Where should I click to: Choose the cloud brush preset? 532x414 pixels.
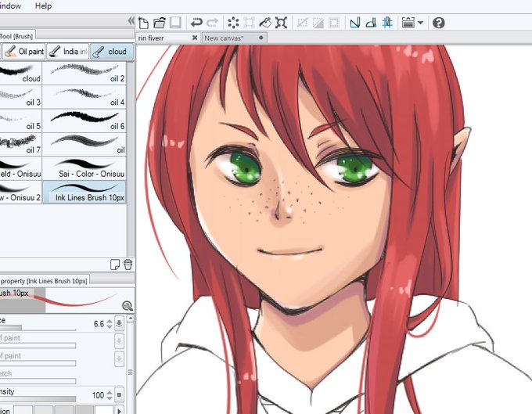point(20,73)
